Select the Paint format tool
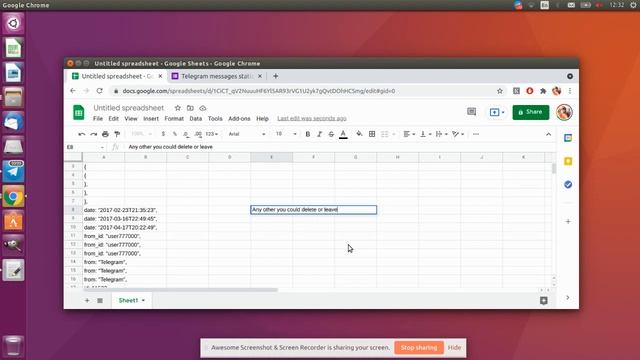The height and width of the screenshot is (360, 640). click(x=117, y=134)
